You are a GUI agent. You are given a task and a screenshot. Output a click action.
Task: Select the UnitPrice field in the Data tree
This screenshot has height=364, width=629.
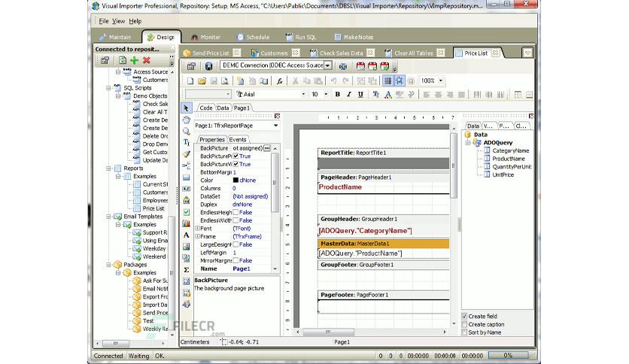point(503,174)
